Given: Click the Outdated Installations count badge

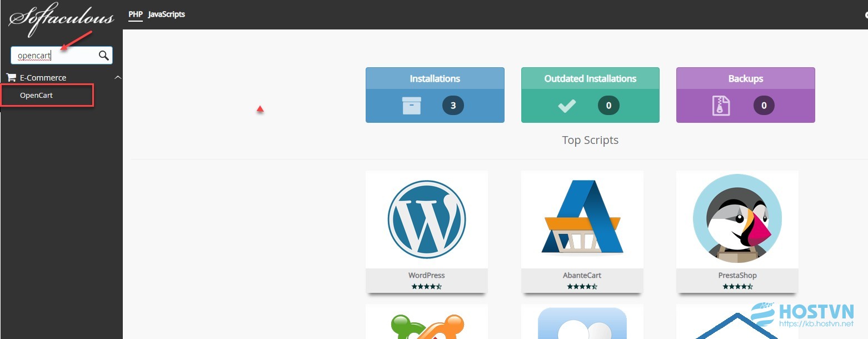Looking at the screenshot, I should tap(608, 106).
